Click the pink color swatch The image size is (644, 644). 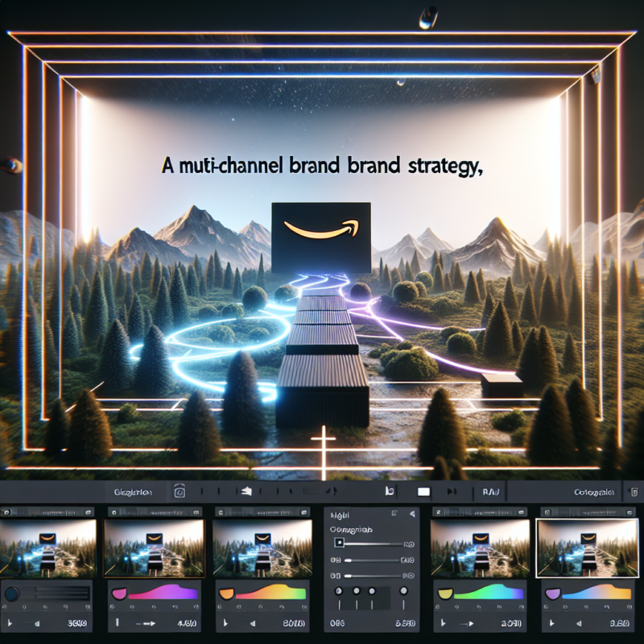click(x=119, y=593)
